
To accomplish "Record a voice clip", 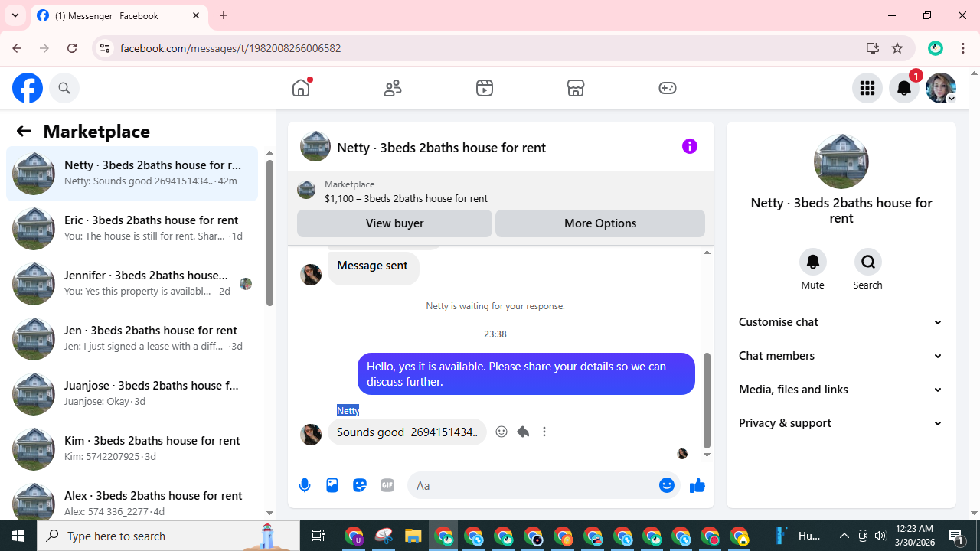I will pos(305,485).
